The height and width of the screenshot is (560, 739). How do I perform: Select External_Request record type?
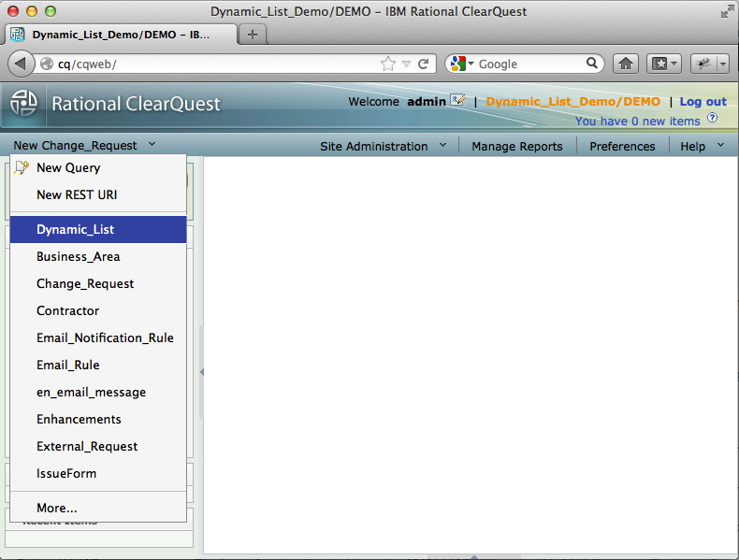[x=98, y=447]
